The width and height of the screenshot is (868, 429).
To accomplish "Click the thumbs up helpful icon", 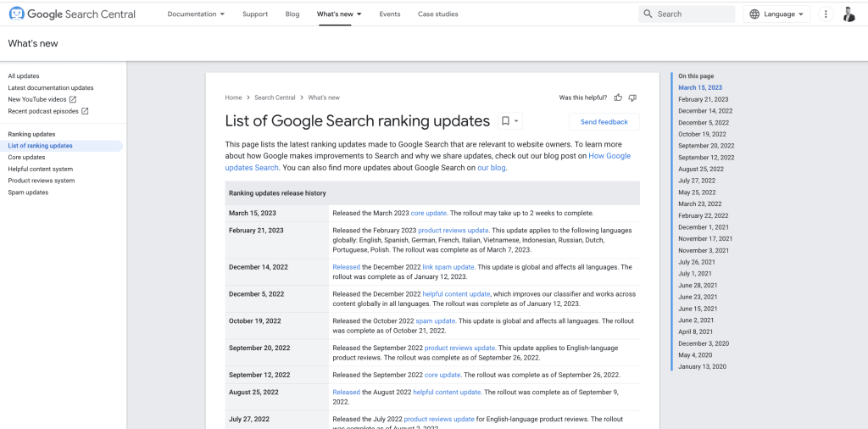I will [618, 97].
